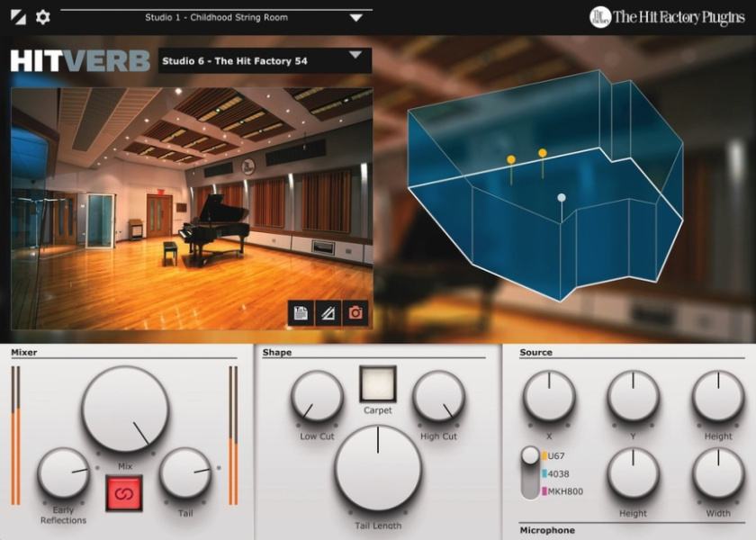Click the Source Height knob

pos(718,396)
